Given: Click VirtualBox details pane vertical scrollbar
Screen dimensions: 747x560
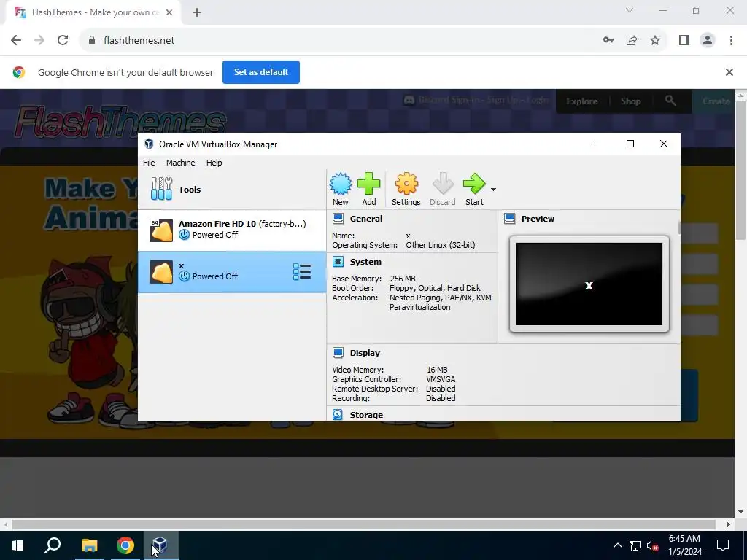Looking at the screenshot, I should (678, 227).
